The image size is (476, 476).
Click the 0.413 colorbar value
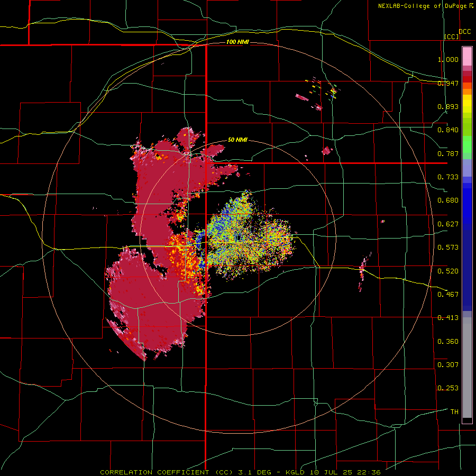(448, 318)
